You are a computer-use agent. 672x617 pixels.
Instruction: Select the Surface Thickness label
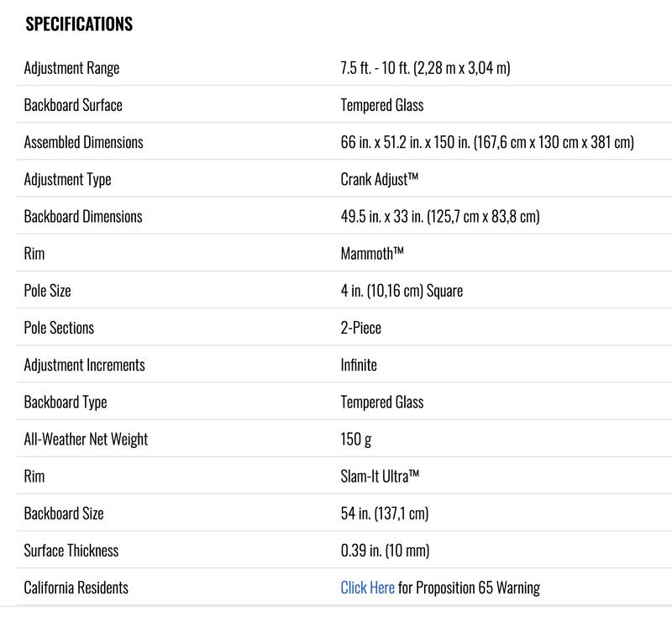[x=71, y=551]
